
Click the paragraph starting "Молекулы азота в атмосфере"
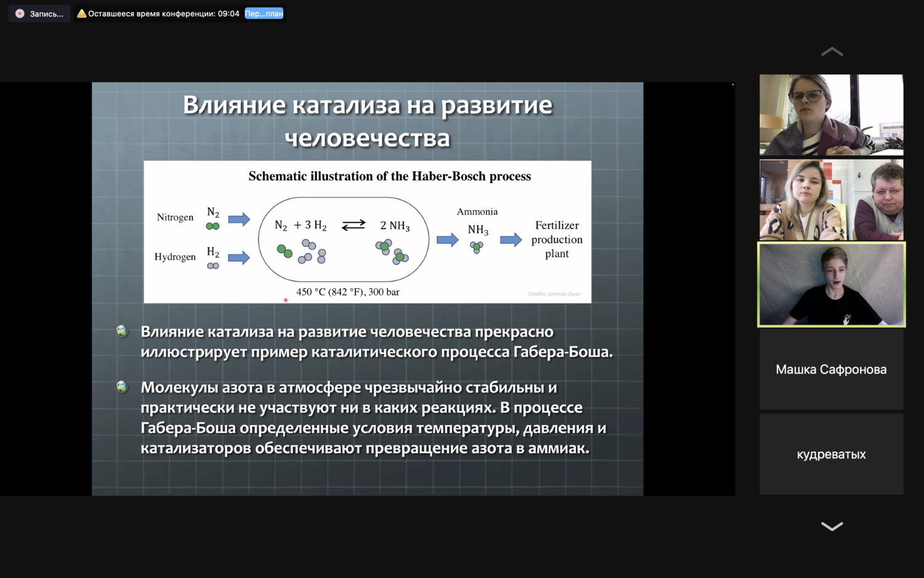tap(373, 418)
